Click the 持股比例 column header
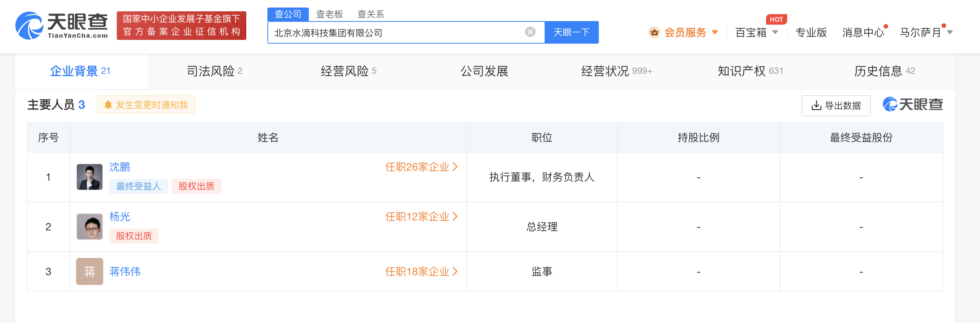Image resolution: width=980 pixels, height=323 pixels. coord(699,137)
